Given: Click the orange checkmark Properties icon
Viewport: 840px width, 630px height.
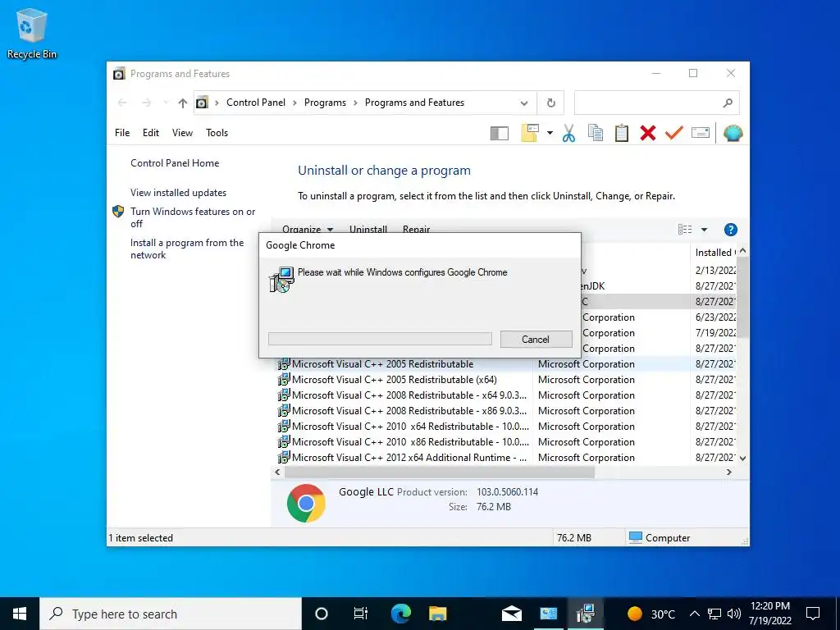Looking at the screenshot, I should pyautogui.click(x=674, y=132).
